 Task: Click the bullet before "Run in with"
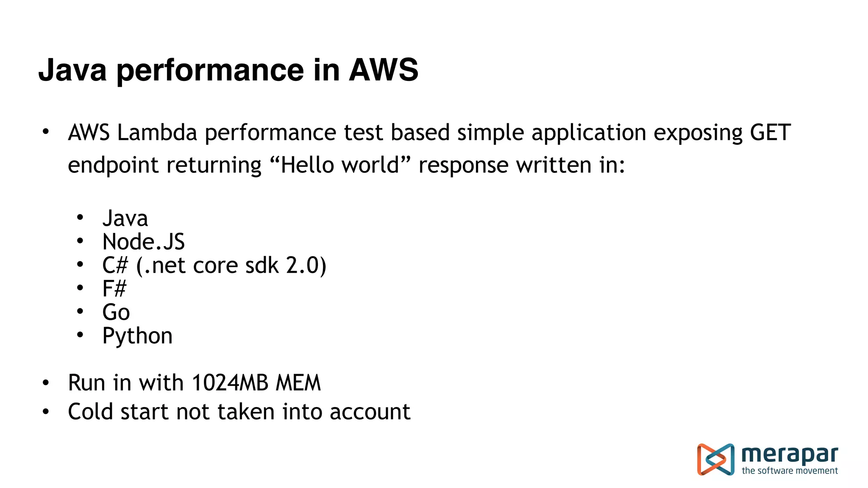tap(46, 383)
